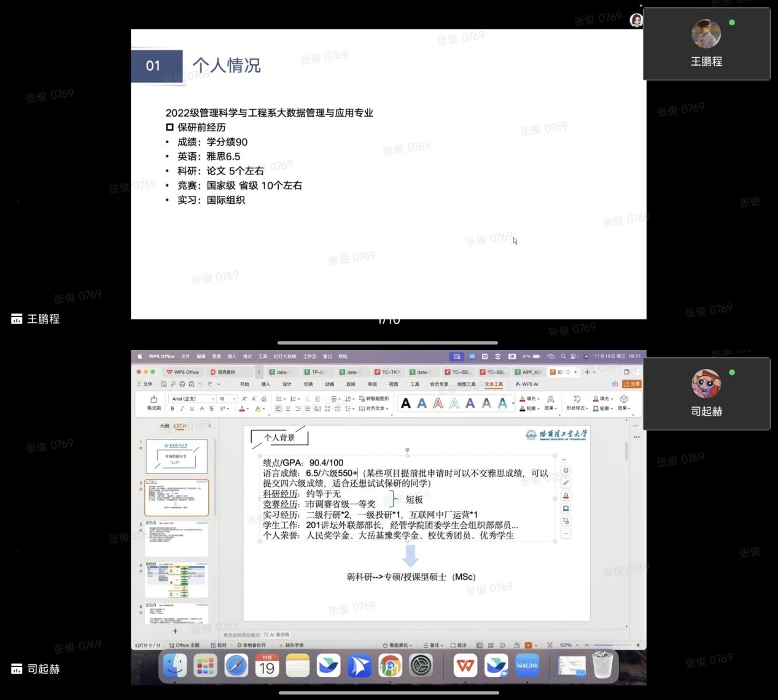
Task: Open the 动画 ribbon tab
Action: 330,384
